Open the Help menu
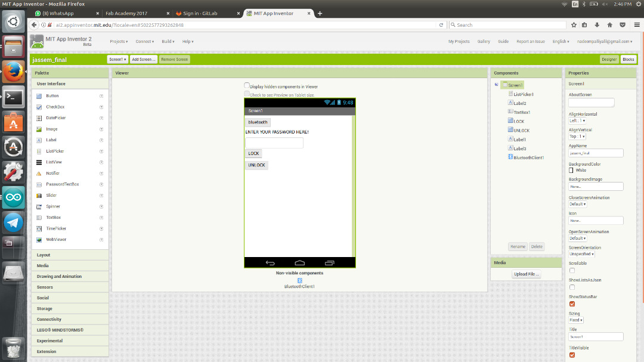 point(188,42)
